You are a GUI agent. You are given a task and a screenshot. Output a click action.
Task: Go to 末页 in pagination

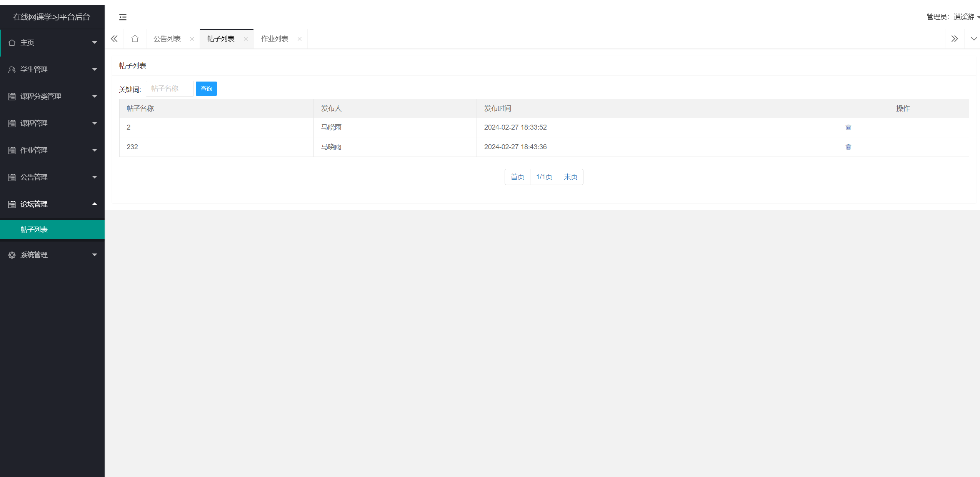[570, 177]
